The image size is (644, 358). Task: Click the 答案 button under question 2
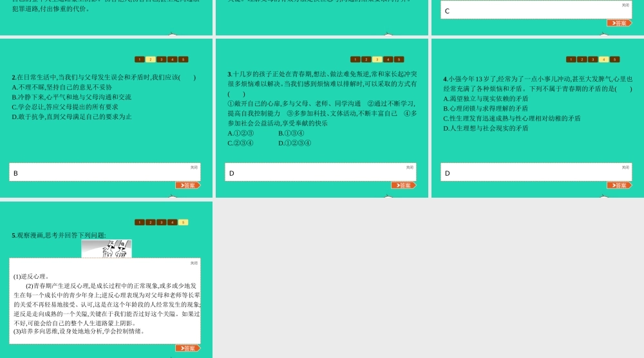(188, 185)
